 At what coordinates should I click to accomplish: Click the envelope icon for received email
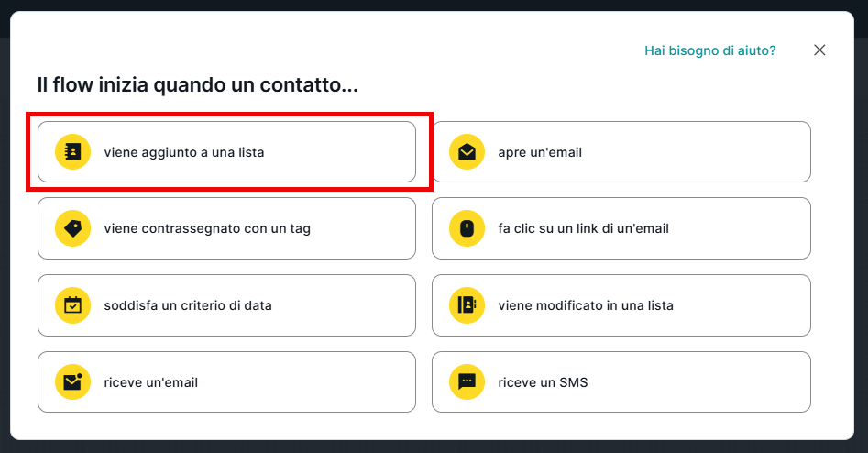[x=72, y=382]
